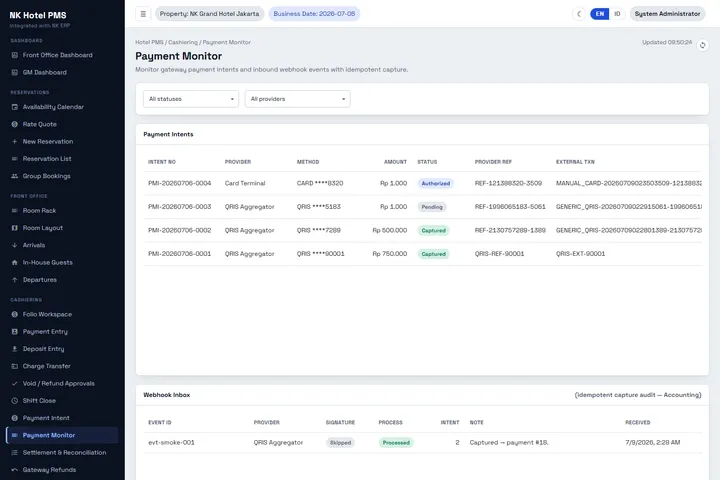Go to Front Office Dashboard

click(62, 55)
